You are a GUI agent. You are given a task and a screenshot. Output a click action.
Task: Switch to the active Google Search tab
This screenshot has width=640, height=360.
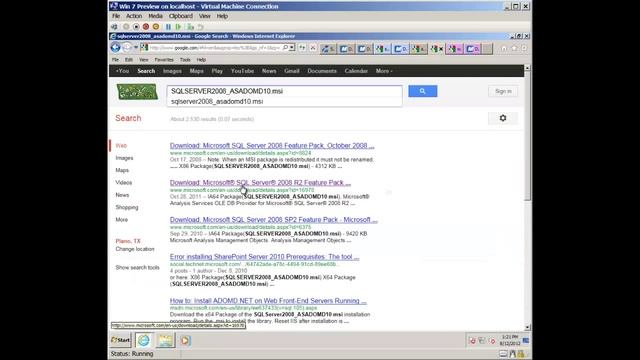(x=436, y=49)
